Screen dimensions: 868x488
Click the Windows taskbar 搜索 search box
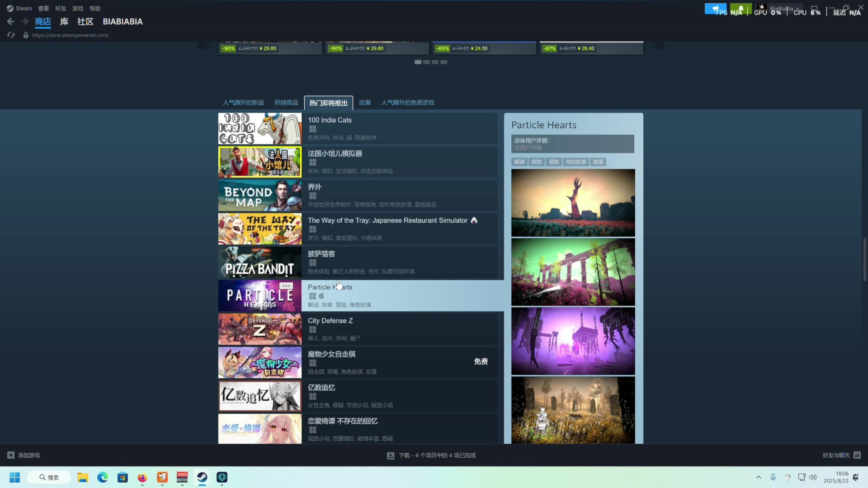[x=49, y=477]
